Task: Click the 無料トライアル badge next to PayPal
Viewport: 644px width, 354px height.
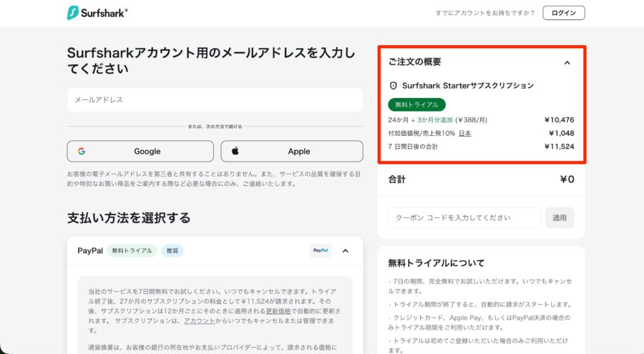Action: 132,250
